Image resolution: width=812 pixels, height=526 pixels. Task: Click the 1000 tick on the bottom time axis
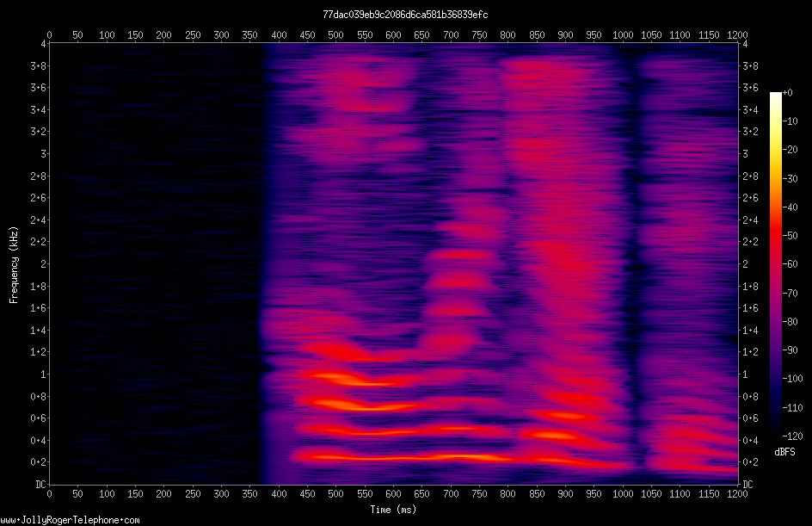tap(623, 494)
